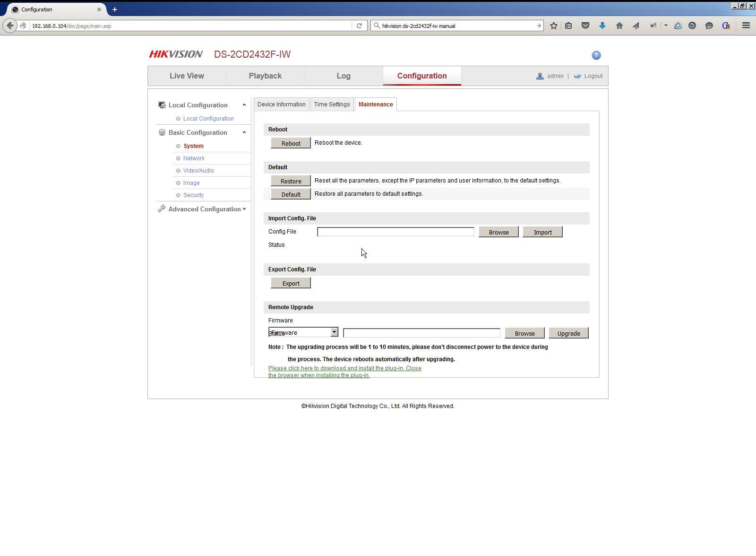Click the Hikvision logo
The width and height of the screenshot is (756, 556).
click(x=176, y=54)
